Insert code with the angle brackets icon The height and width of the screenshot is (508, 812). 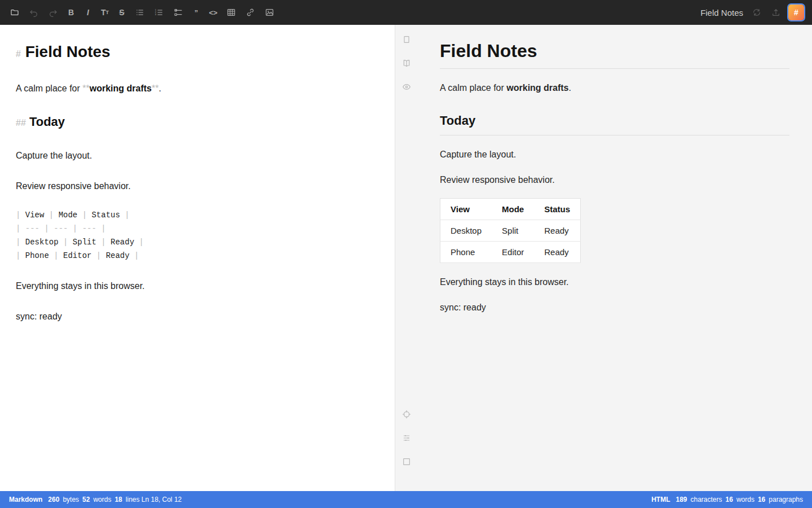point(213,12)
